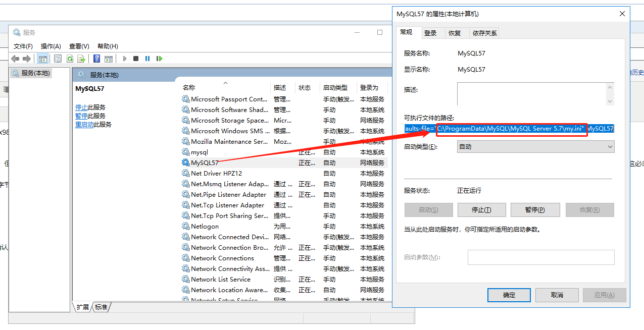Click gear icon of Net.Pipe Listener Adapter
The width and height of the screenshot is (644, 330).
[186, 194]
